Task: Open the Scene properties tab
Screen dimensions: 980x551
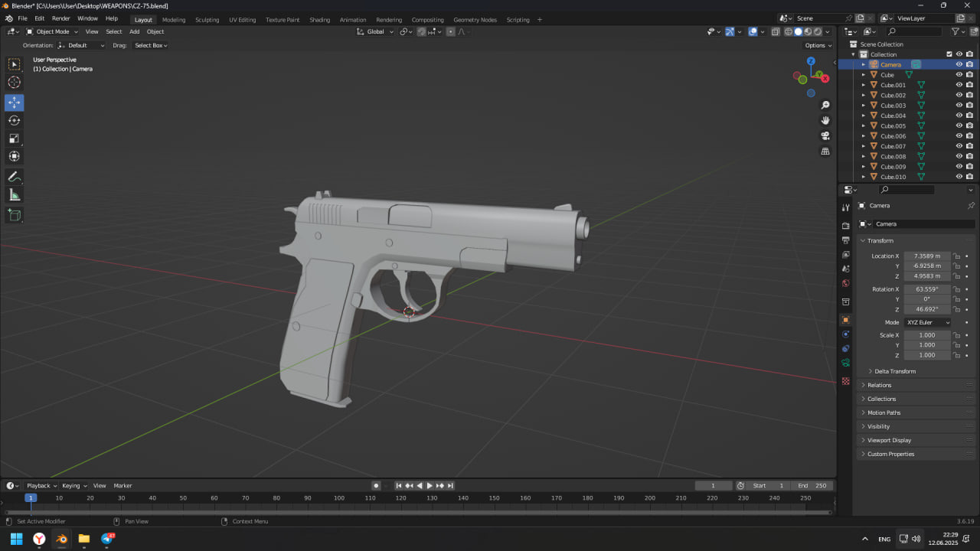Action: [845, 269]
